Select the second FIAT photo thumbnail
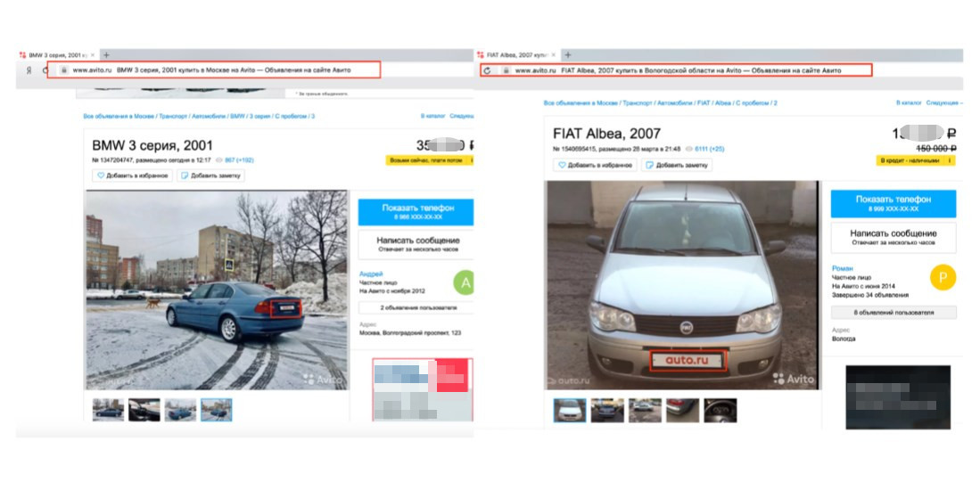Viewport: 980px width, 490px height. coord(607,411)
